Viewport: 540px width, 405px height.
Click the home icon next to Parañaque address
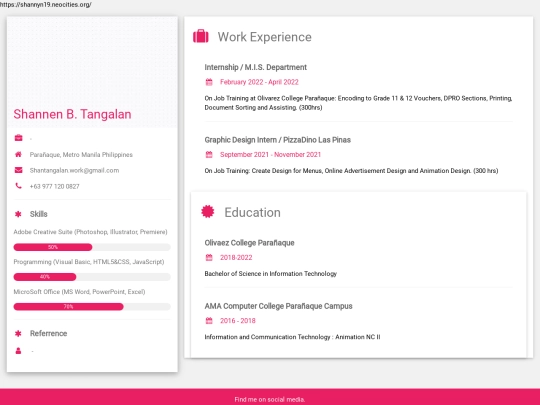click(x=18, y=154)
